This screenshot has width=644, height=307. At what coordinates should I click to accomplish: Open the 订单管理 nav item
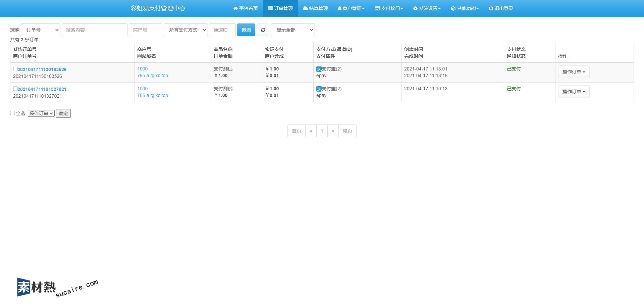pos(280,8)
